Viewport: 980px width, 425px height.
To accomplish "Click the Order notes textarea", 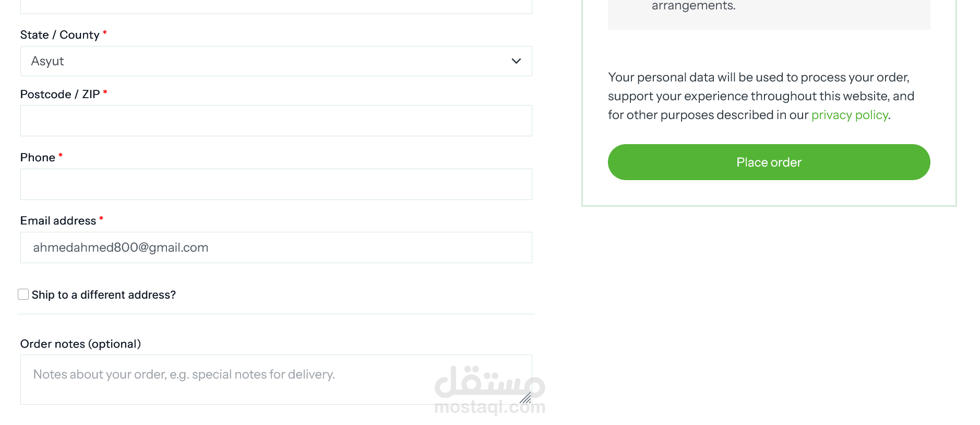I will 276,380.
